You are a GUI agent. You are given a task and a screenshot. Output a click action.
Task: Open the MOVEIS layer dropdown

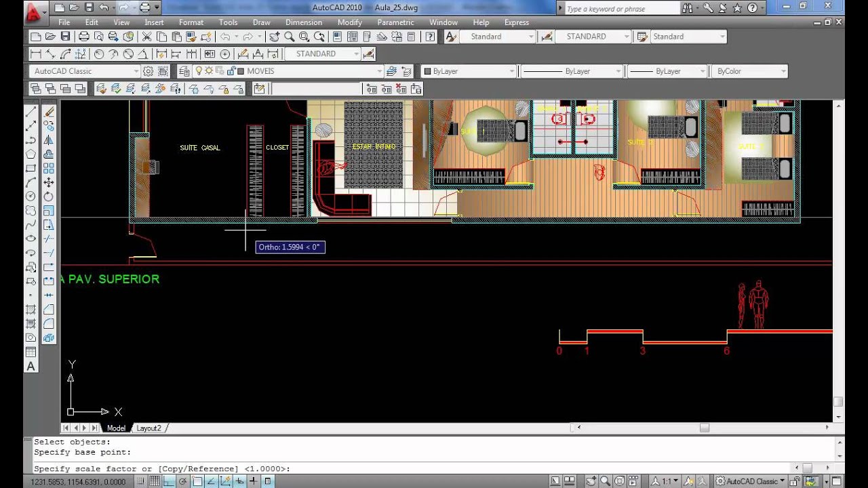click(379, 71)
